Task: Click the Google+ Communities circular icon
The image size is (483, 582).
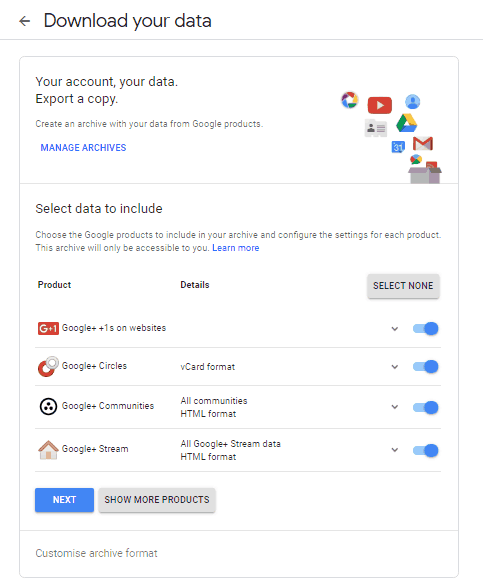Action: pos(48,406)
